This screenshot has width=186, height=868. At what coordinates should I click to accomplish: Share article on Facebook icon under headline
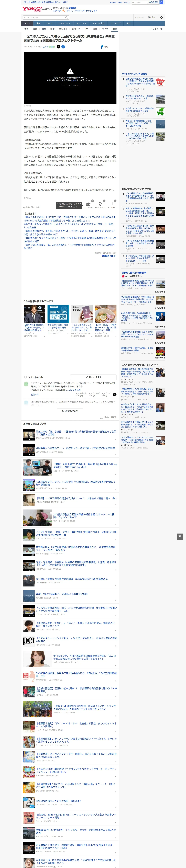(63, 47)
